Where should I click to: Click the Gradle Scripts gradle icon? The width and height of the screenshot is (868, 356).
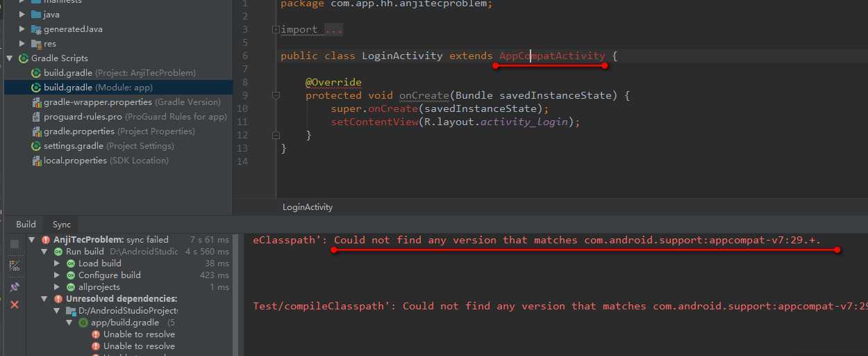pyautogui.click(x=24, y=58)
